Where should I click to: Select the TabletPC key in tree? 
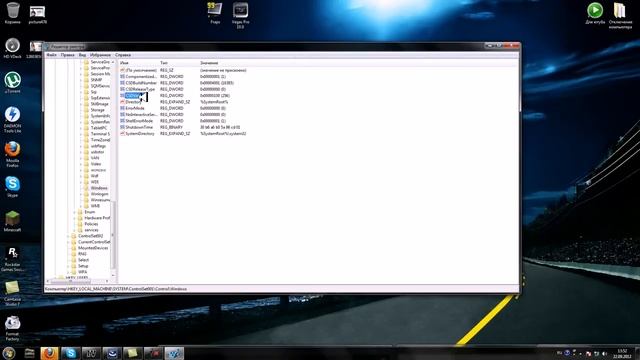click(x=98, y=128)
